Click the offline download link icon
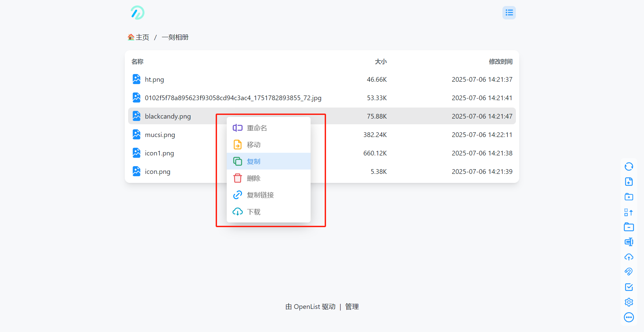Viewport: 644px width, 332px height. [629, 272]
